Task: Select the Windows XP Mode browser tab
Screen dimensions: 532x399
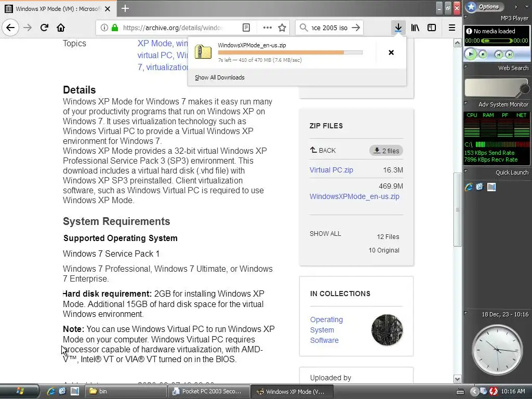Action: 58,8
